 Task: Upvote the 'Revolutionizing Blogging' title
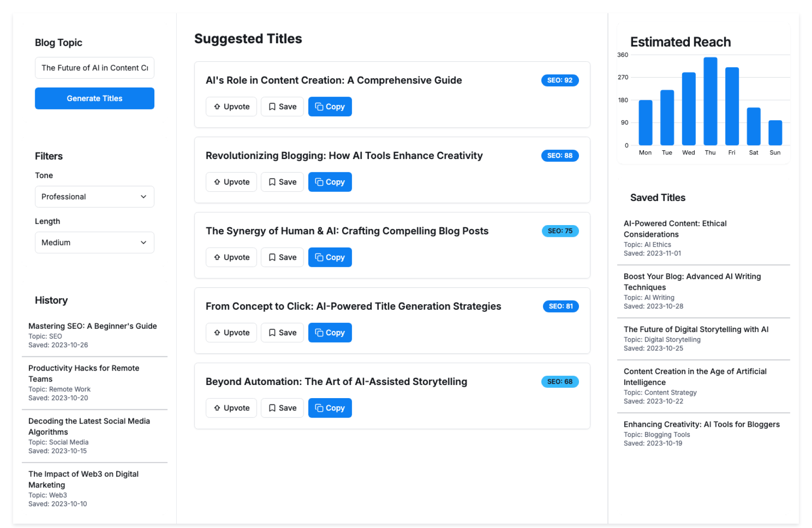tap(231, 182)
